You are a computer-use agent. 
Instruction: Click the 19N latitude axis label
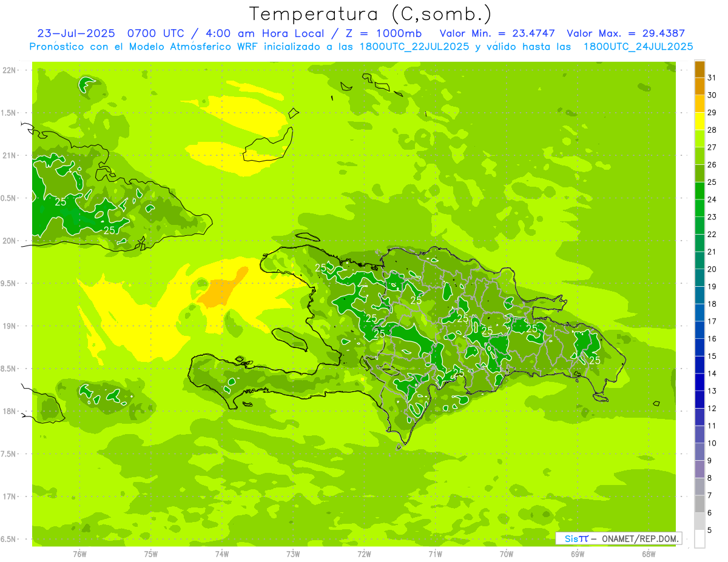tap(9, 326)
